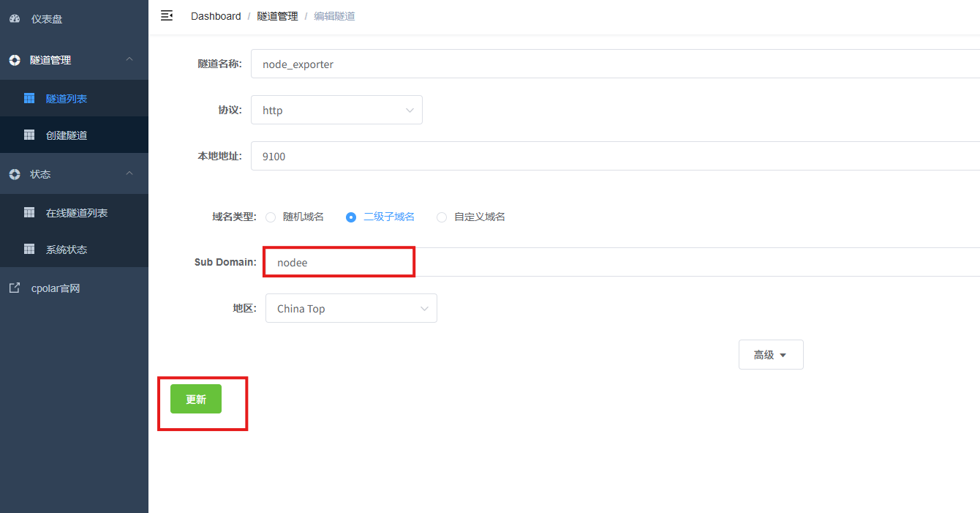Click the external link icon beside cpolar官网
980x513 pixels.
(15, 288)
